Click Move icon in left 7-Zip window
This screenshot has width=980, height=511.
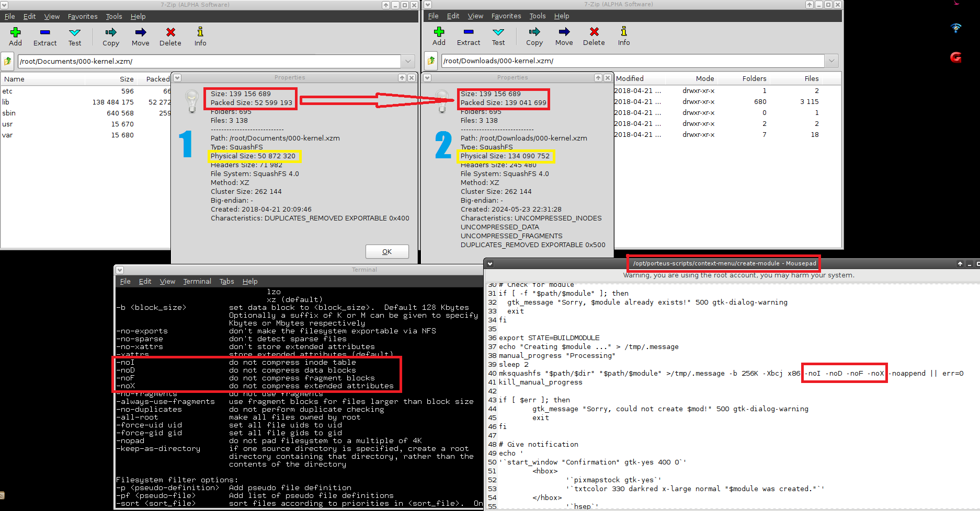[141, 32]
